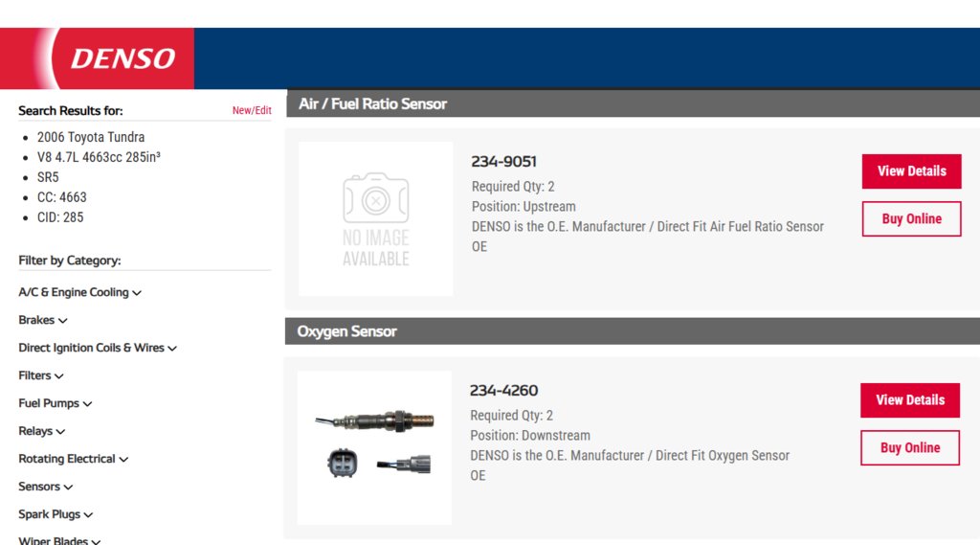
Task: Expand the Fuel Pumps category
Action: click(x=55, y=403)
